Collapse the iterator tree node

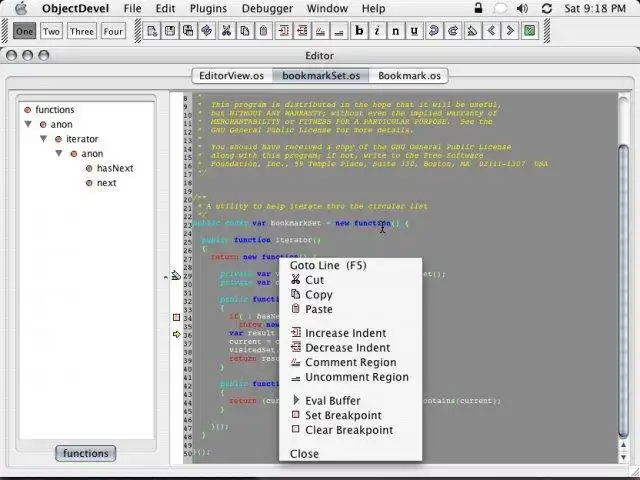coord(44,139)
